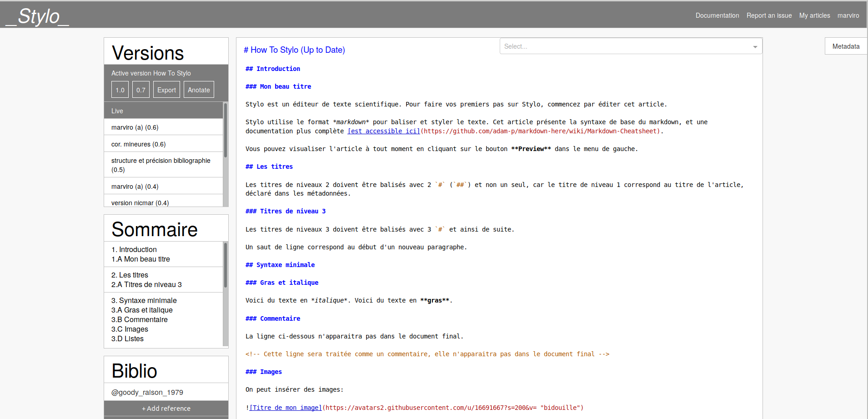
Task: Go to My articles
Action: click(x=814, y=15)
